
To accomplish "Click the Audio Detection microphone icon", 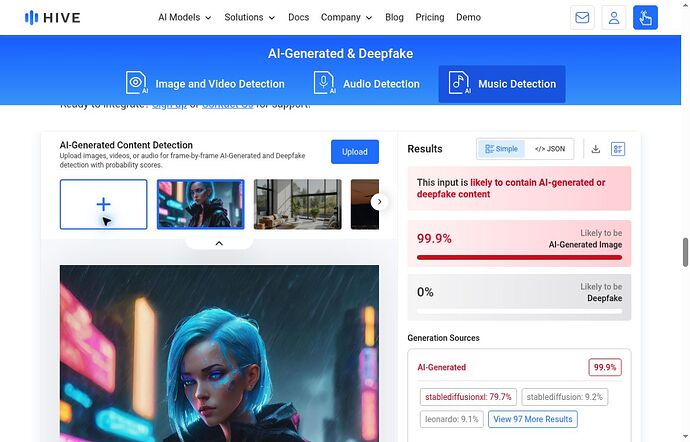I will pos(324,83).
